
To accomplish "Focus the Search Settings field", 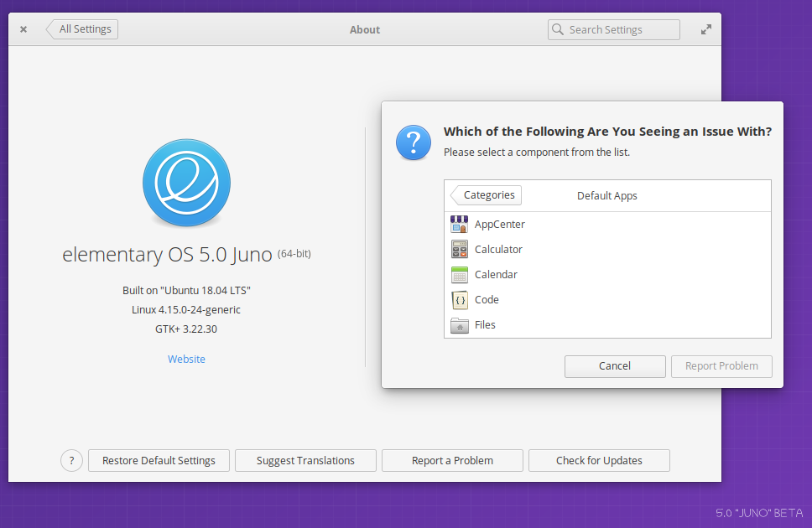I will [614, 29].
